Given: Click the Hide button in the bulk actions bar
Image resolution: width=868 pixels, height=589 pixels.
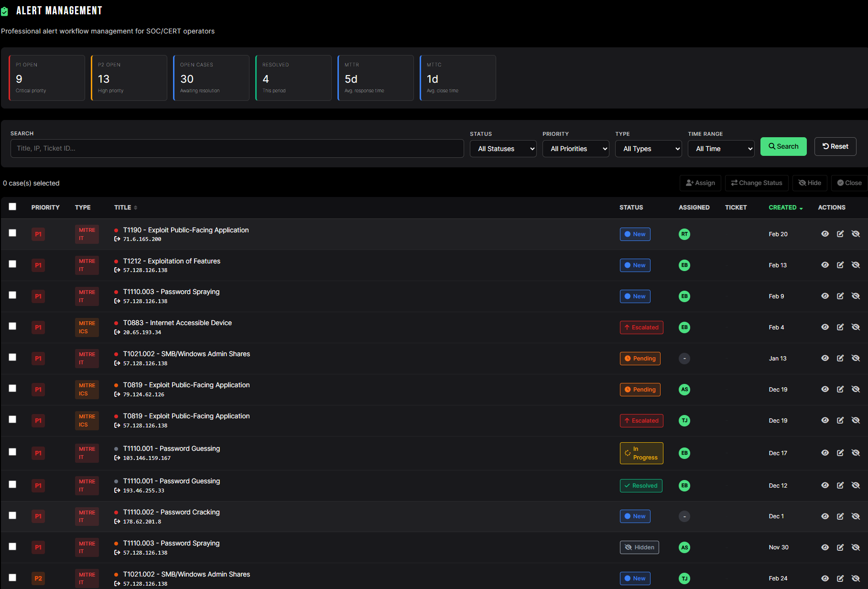Looking at the screenshot, I should pos(810,183).
